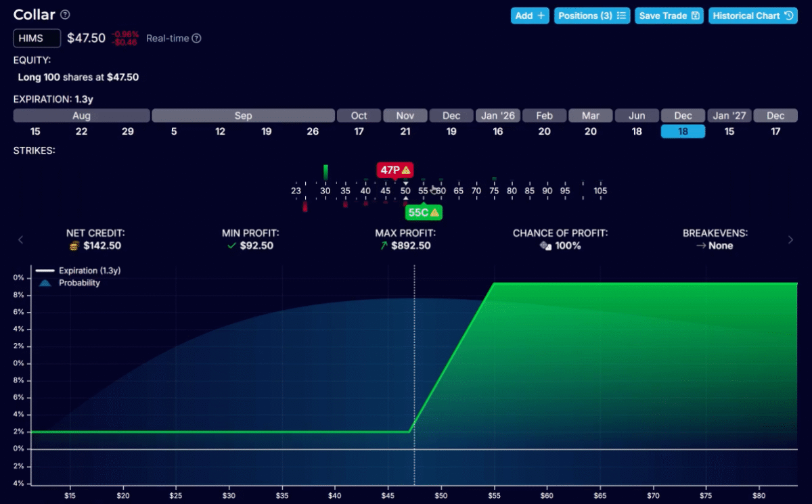Expand the Positions (3) list

[x=592, y=16]
